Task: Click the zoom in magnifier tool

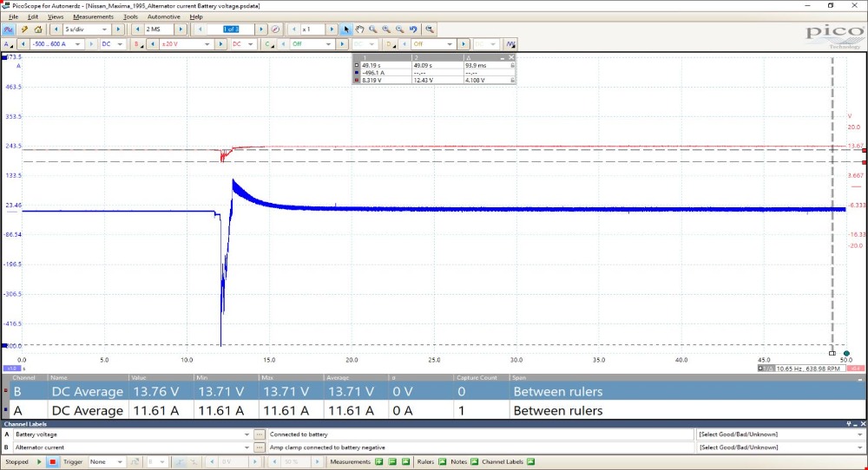Action: 372,29
